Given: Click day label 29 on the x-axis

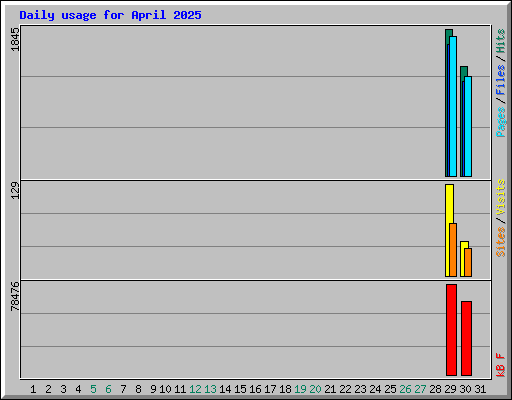Looking at the screenshot, I should [450, 389].
